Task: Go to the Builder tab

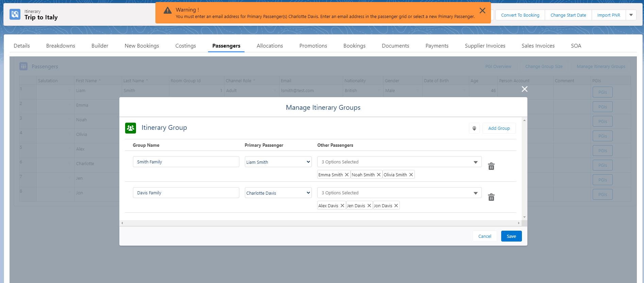Action: tap(100, 46)
